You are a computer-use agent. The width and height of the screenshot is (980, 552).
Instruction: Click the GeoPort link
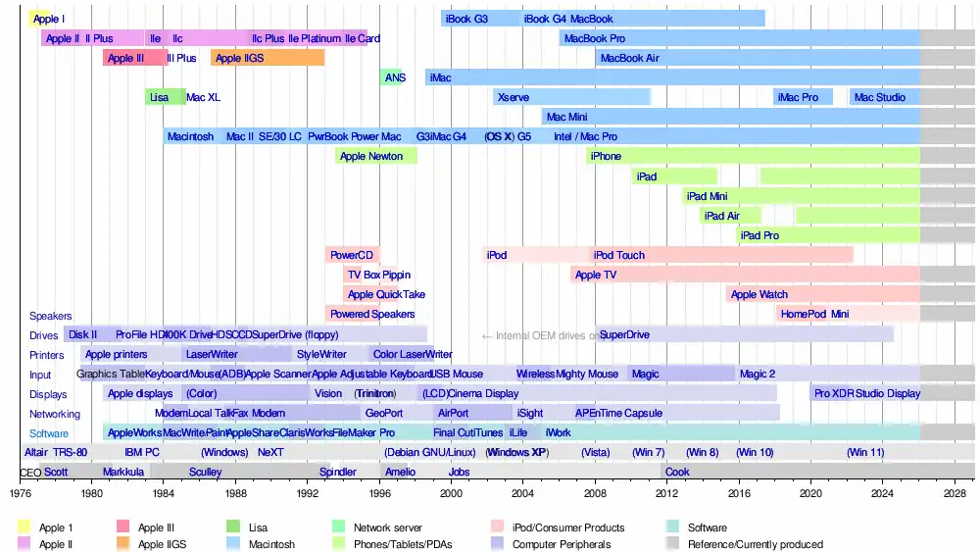coord(384,413)
